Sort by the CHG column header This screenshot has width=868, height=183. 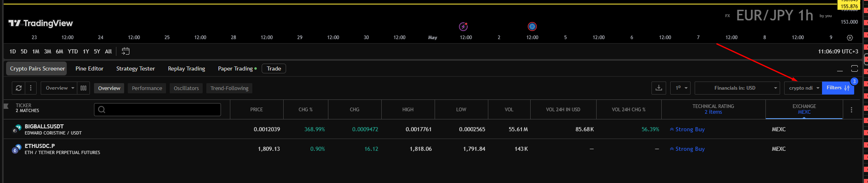[355, 110]
